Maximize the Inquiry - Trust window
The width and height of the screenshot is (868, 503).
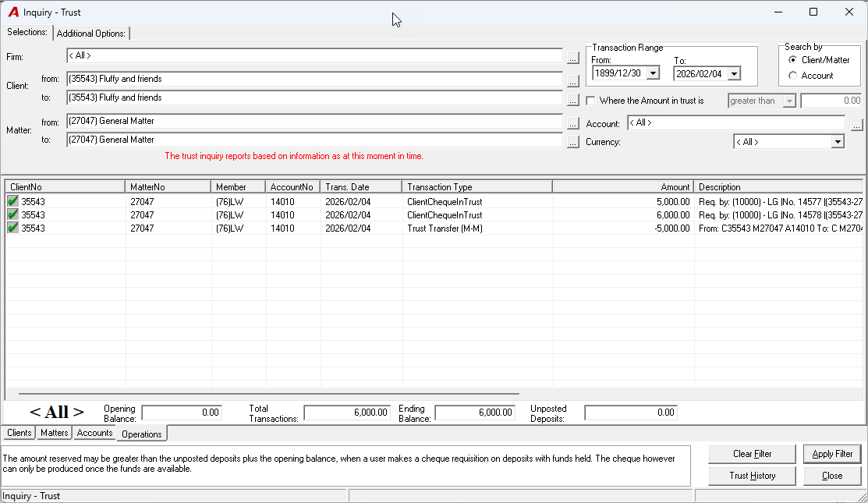[x=813, y=12]
